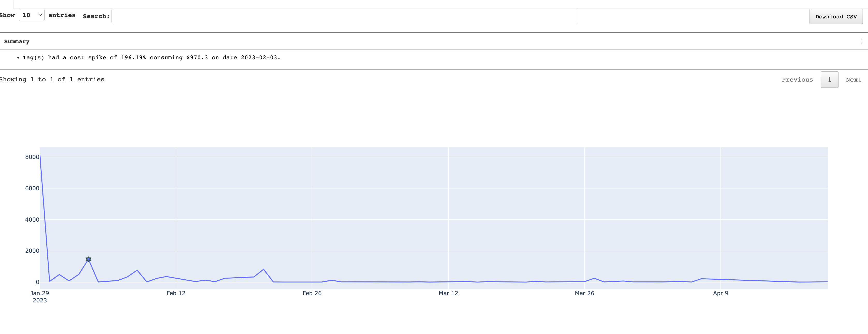Click the 8000 y-axis tick label
Screen dimensions: 868x334
32,157
